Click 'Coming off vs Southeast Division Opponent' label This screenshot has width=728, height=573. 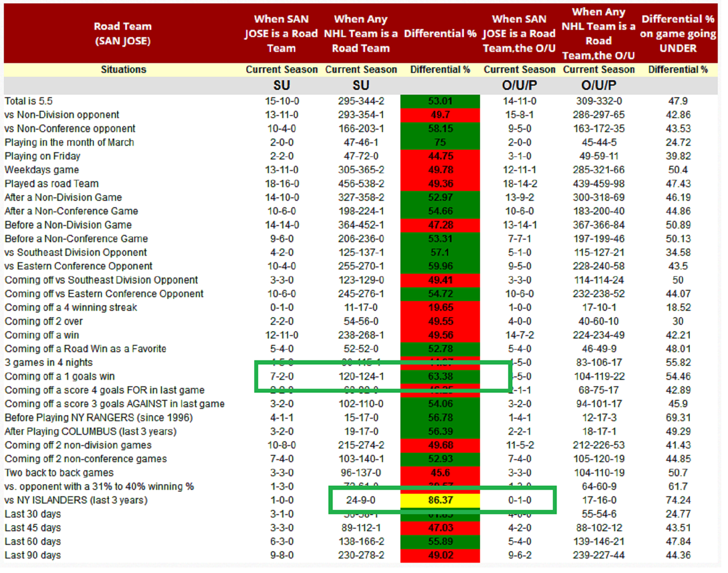[101, 280]
